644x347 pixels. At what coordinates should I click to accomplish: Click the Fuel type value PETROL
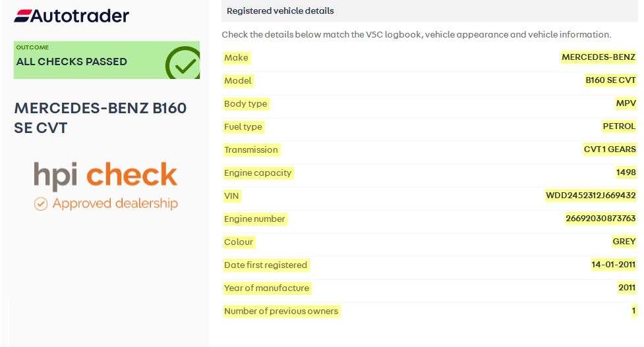[619, 126]
